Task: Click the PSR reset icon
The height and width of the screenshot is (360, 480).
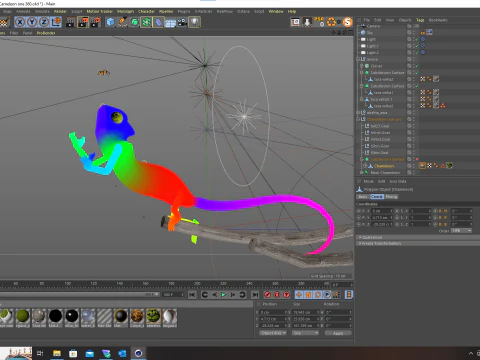Action: 319,22
